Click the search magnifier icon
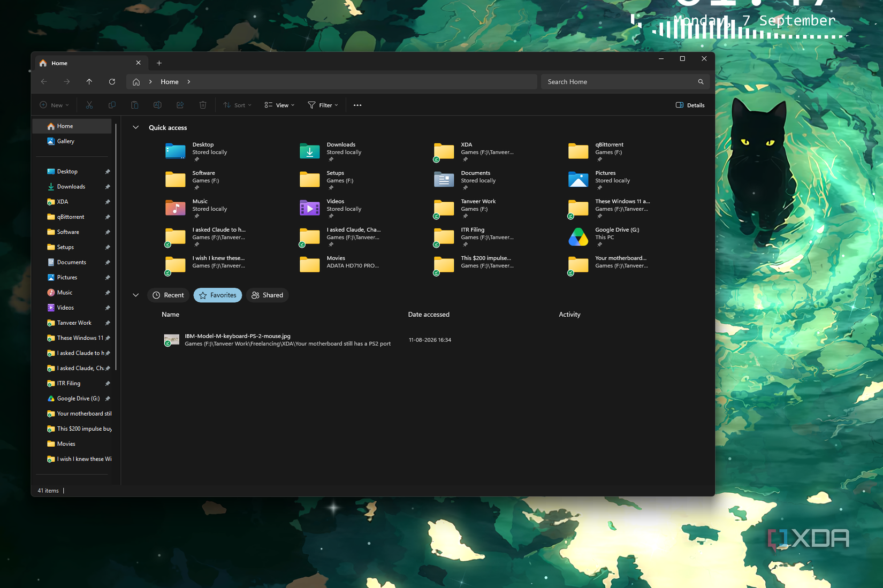 [x=701, y=82]
